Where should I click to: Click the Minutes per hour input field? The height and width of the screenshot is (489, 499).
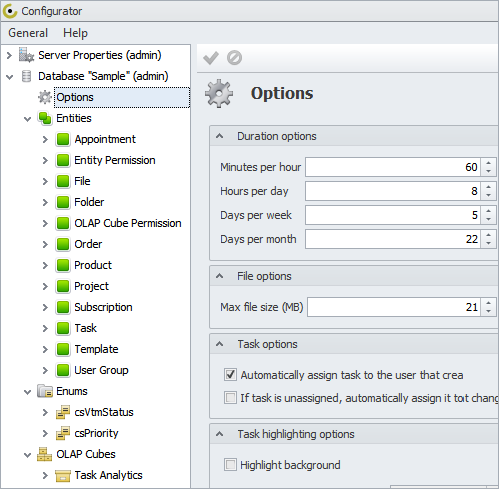tap(393, 167)
